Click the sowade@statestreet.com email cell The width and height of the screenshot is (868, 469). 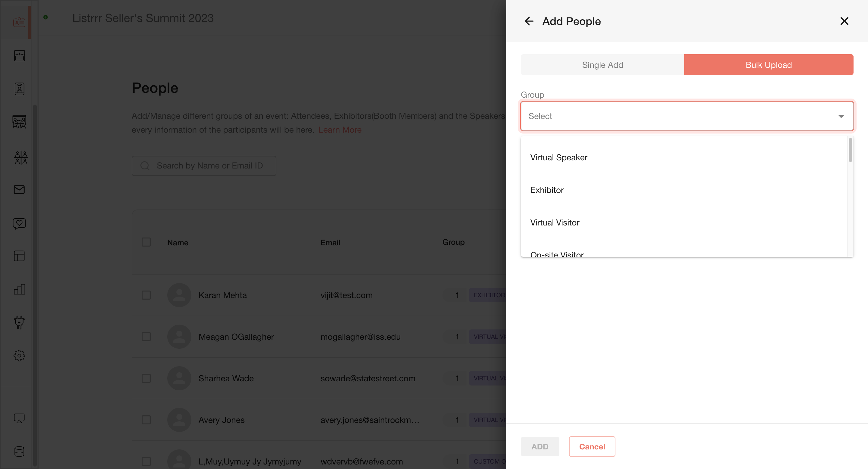pos(368,378)
